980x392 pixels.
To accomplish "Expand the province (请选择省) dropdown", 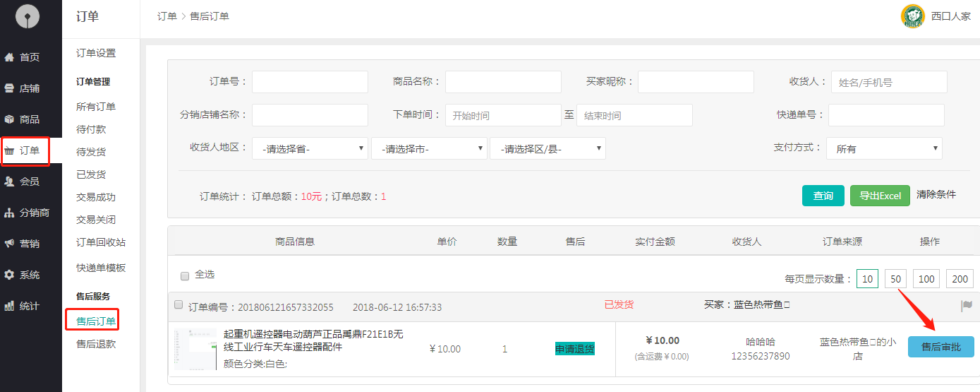I will 310,148.
